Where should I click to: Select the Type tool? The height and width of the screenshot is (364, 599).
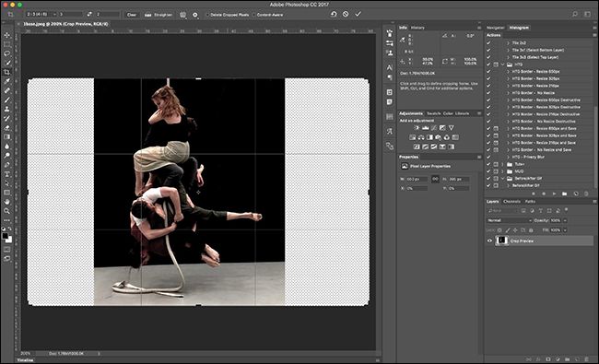pos(6,174)
